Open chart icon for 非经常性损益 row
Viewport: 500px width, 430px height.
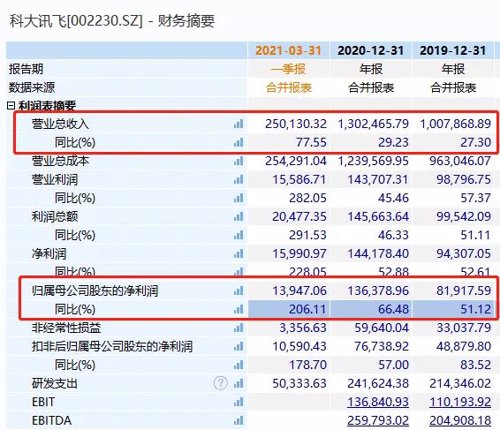click(x=238, y=328)
